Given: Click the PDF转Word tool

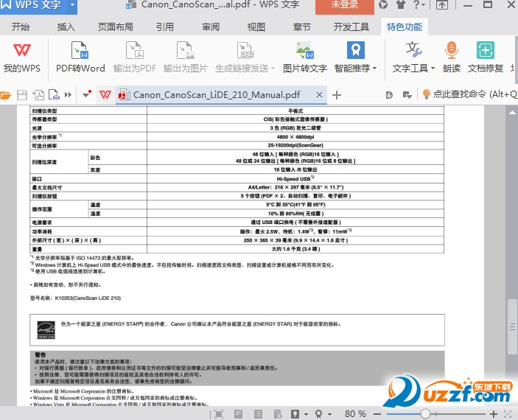Looking at the screenshot, I should (80, 58).
